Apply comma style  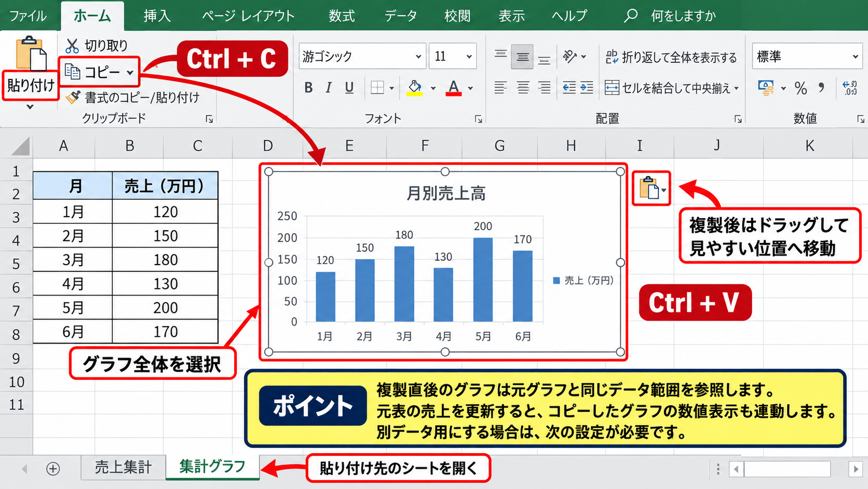tap(821, 87)
